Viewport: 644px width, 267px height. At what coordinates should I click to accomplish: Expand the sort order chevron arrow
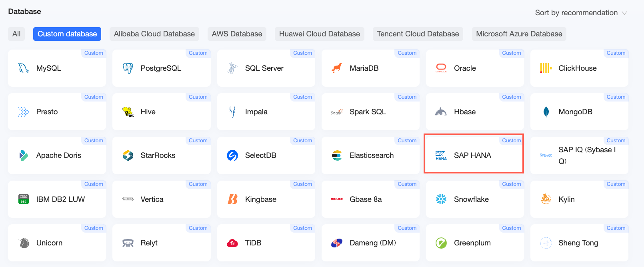(624, 13)
